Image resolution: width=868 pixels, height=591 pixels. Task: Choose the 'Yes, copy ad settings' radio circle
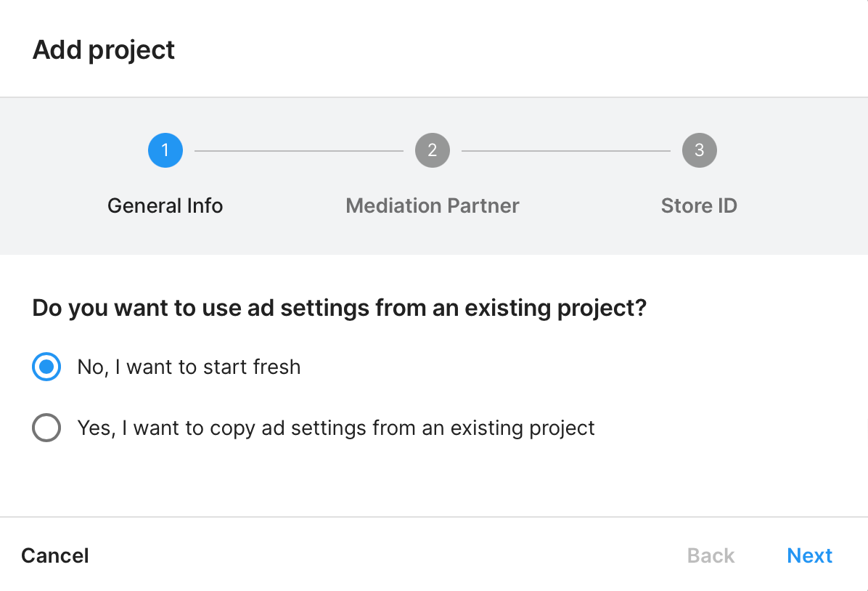click(x=46, y=428)
